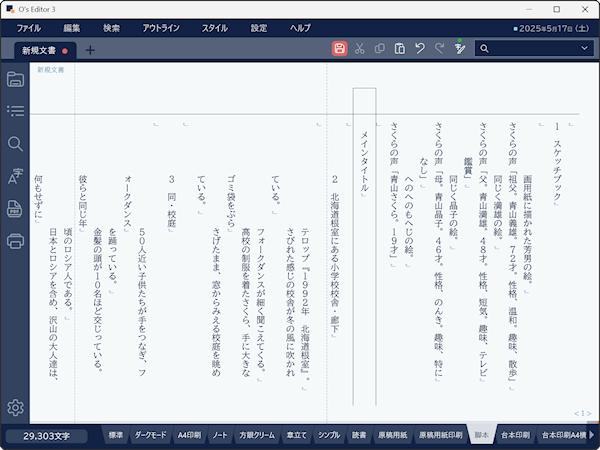
Task: Click the 29,303文字 character count
Action: click(46, 436)
